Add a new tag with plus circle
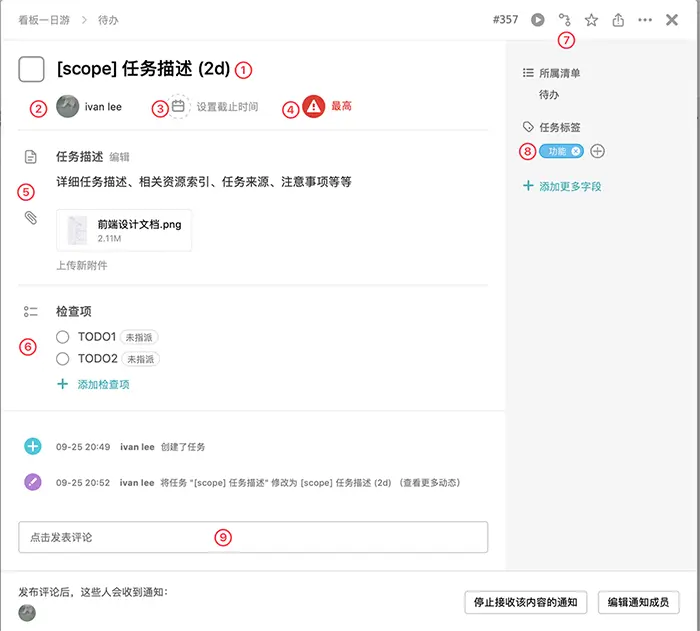The height and width of the screenshot is (631, 700). click(x=597, y=151)
